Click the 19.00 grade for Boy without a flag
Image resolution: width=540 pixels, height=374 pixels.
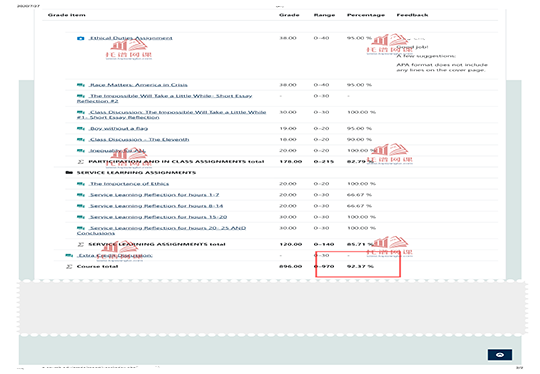pyautogui.click(x=288, y=128)
